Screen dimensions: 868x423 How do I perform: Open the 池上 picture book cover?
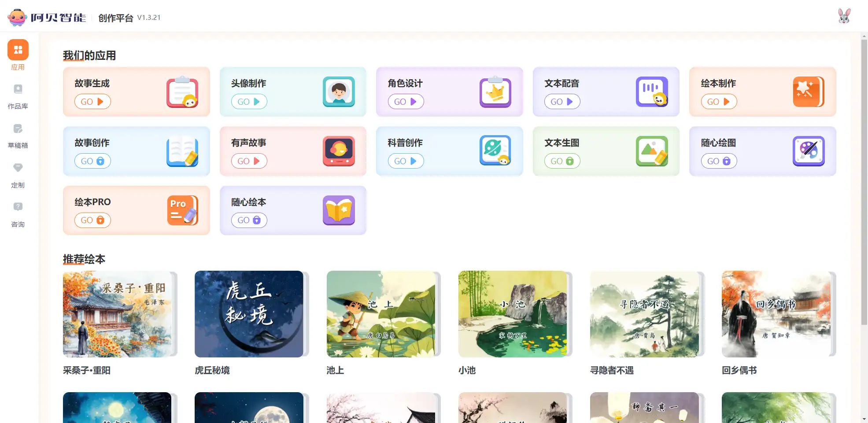(381, 314)
